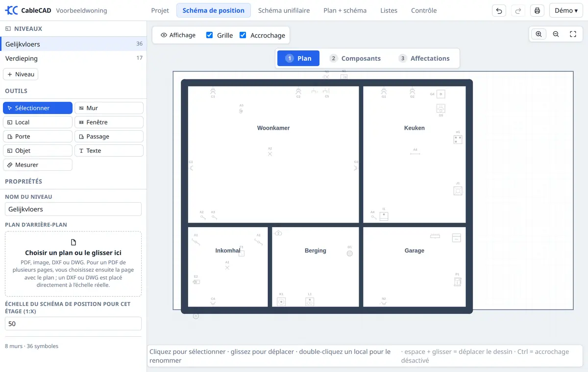
Task: Click the redo arrow button
Action: click(518, 11)
